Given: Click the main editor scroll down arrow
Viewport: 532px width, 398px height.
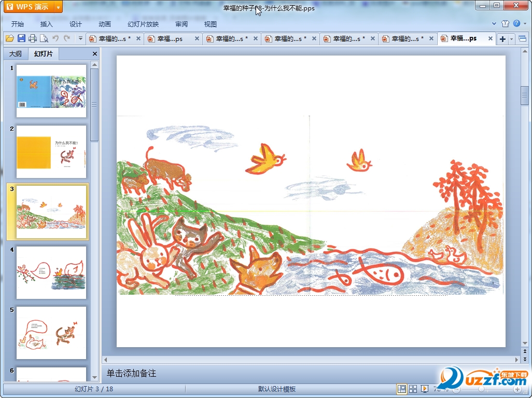Looking at the screenshot, I should click(x=525, y=344).
